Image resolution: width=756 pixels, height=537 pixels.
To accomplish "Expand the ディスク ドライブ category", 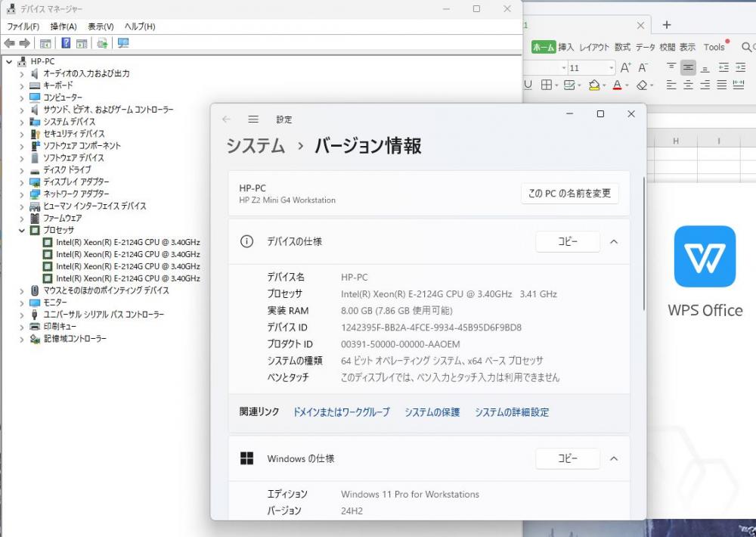I will (22, 170).
